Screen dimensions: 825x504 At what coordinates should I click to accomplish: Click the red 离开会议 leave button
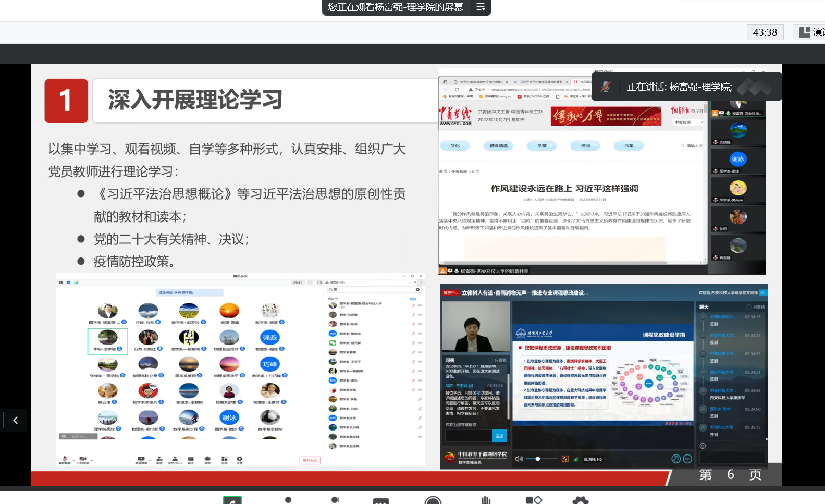point(310,460)
